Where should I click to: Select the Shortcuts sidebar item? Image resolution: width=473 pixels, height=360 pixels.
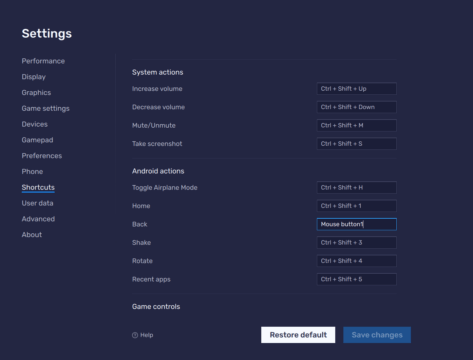[38, 187]
